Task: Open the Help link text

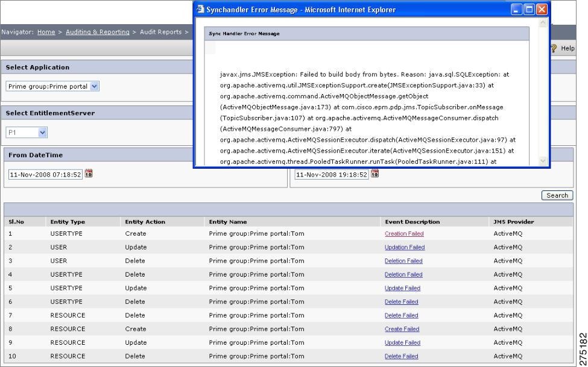Action: point(567,48)
